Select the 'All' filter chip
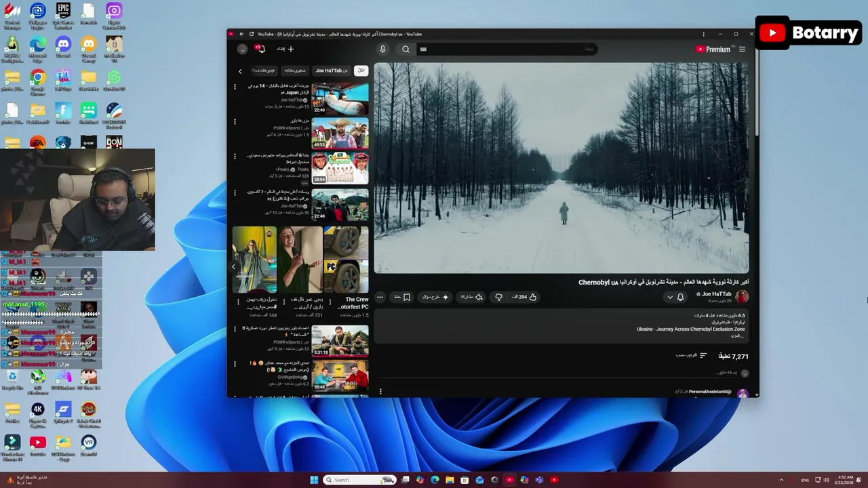This screenshot has width=868, height=488. tap(361, 70)
